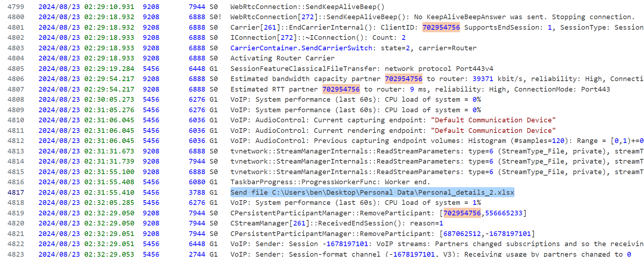Click the S0! marker on line 4800
The width and height of the screenshot is (644, 257).
[216, 17]
